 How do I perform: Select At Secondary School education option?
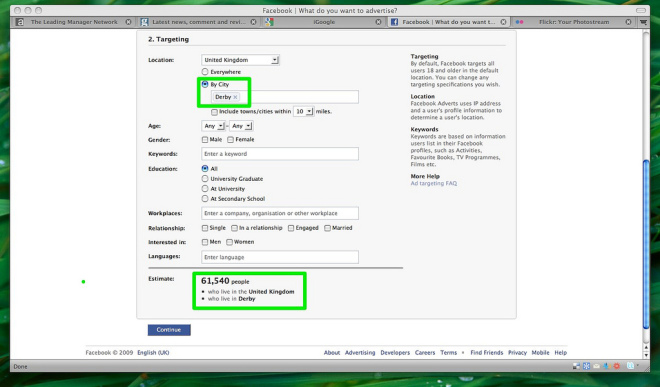tap(205, 198)
